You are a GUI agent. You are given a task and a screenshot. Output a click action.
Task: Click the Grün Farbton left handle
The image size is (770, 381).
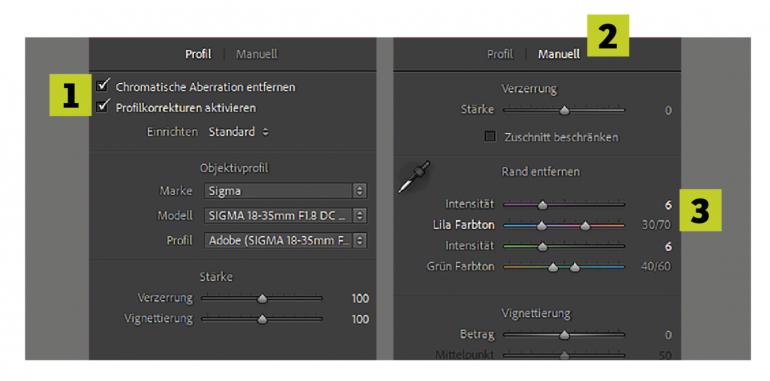553,268
